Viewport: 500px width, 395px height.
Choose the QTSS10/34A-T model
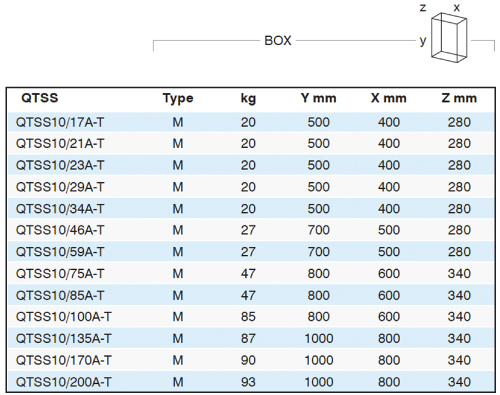(60, 209)
